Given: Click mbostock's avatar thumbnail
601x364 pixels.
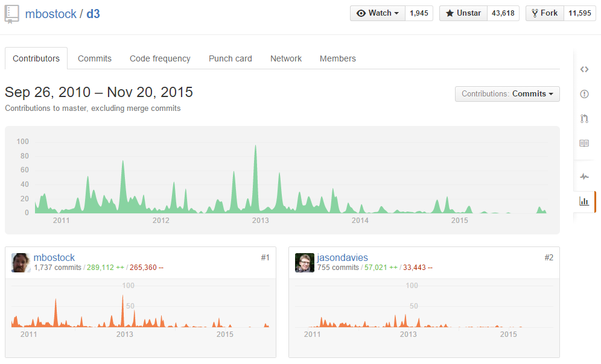Looking at the screenshot, I should coord(21,263).
